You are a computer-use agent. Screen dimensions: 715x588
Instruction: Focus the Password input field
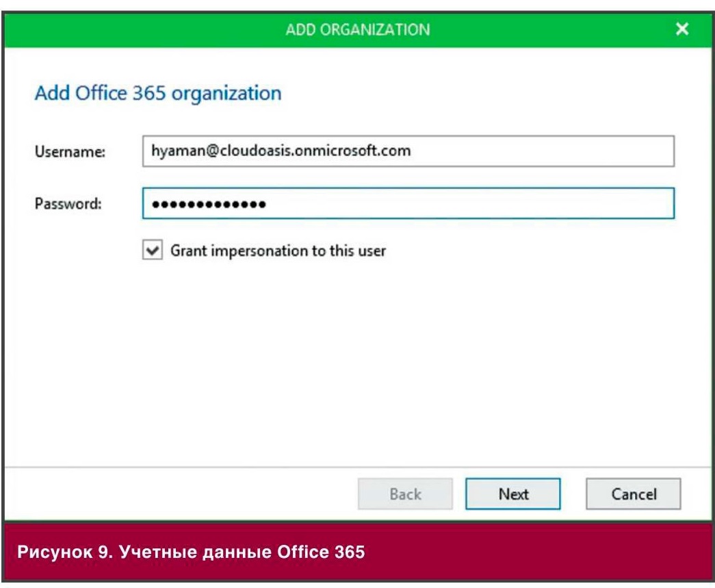click(408, 203)
